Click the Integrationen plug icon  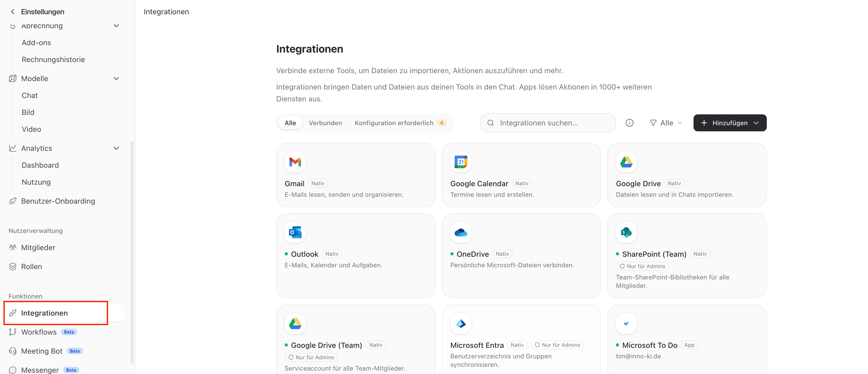(x=12, y=313)
